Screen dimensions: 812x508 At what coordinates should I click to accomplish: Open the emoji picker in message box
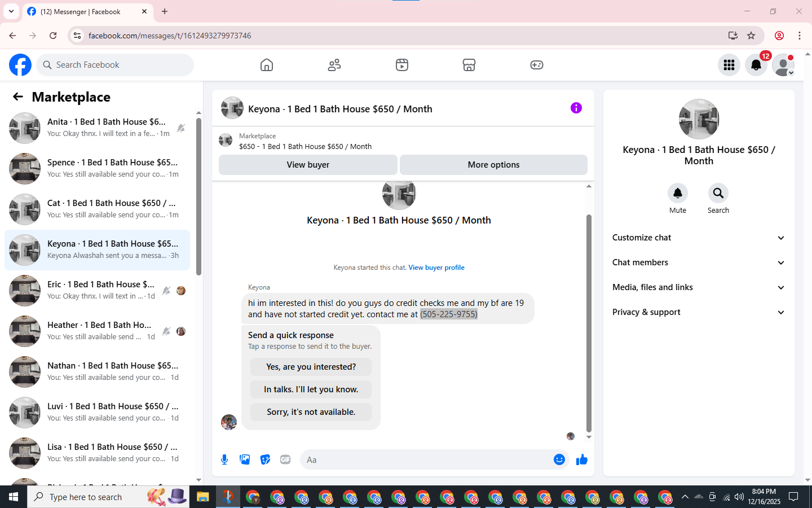coord(559,459)
